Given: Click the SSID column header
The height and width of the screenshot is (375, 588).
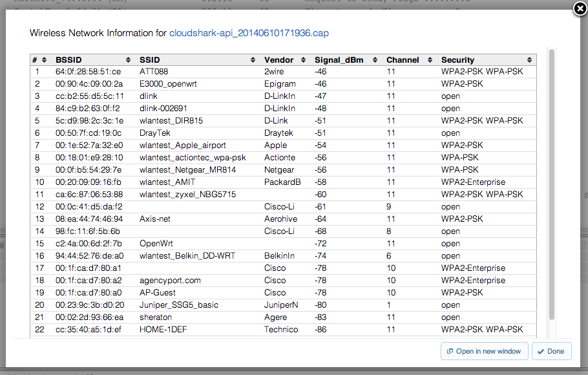Looking at the screenshot, I should [150, 60].
